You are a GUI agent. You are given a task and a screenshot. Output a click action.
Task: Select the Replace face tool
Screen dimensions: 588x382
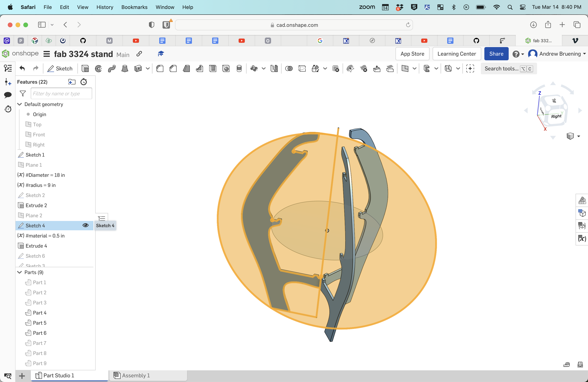[390, 68]
